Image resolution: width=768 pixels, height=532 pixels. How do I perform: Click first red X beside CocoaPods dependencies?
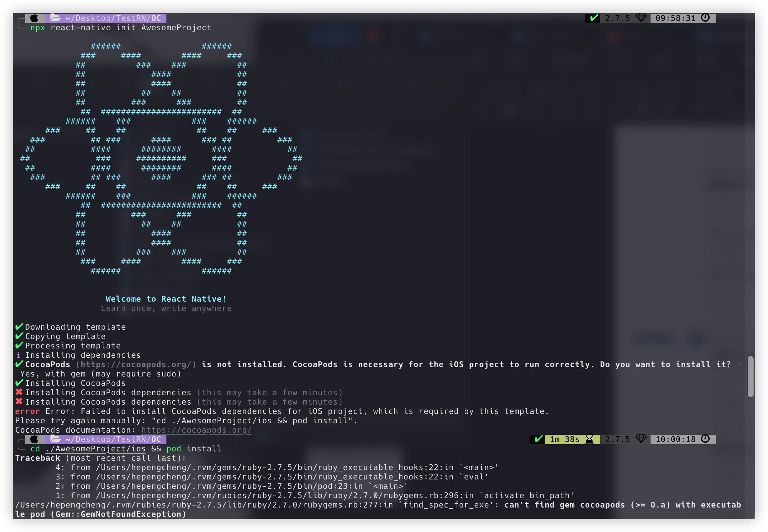pos(19,392)
